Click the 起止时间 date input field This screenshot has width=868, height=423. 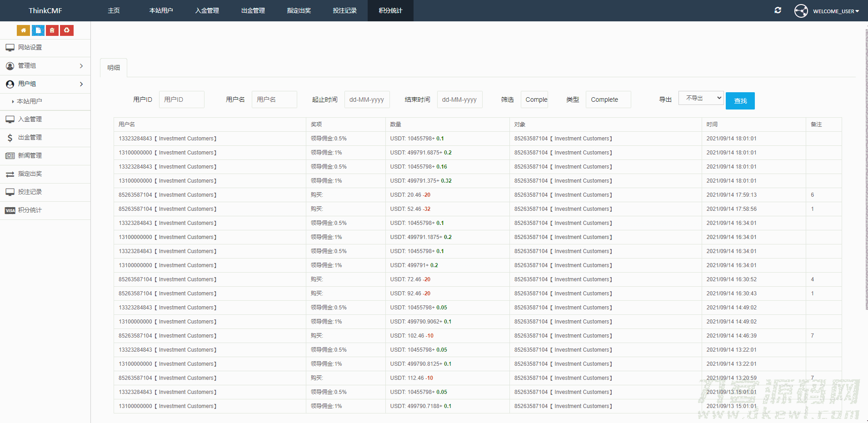[367, 100]
